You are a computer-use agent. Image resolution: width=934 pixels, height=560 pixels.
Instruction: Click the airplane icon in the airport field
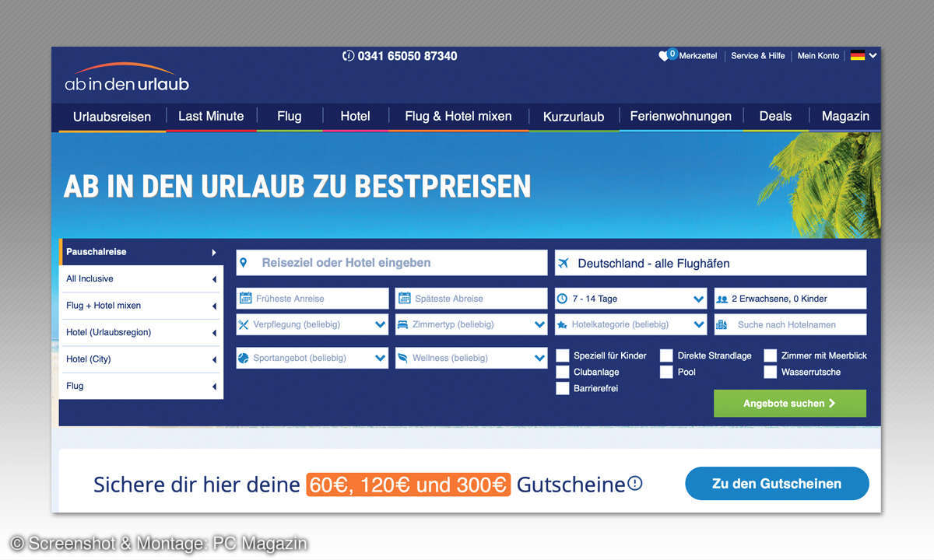[564, 263]
